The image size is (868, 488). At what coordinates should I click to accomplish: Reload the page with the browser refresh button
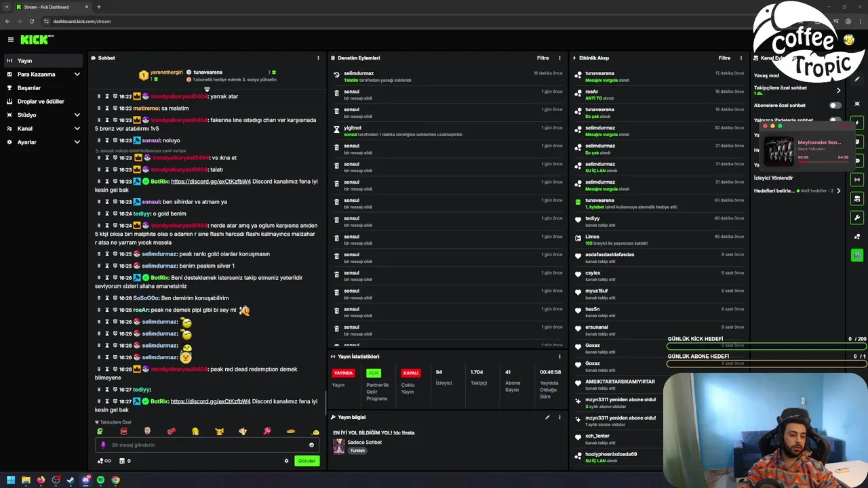point(31,21)
